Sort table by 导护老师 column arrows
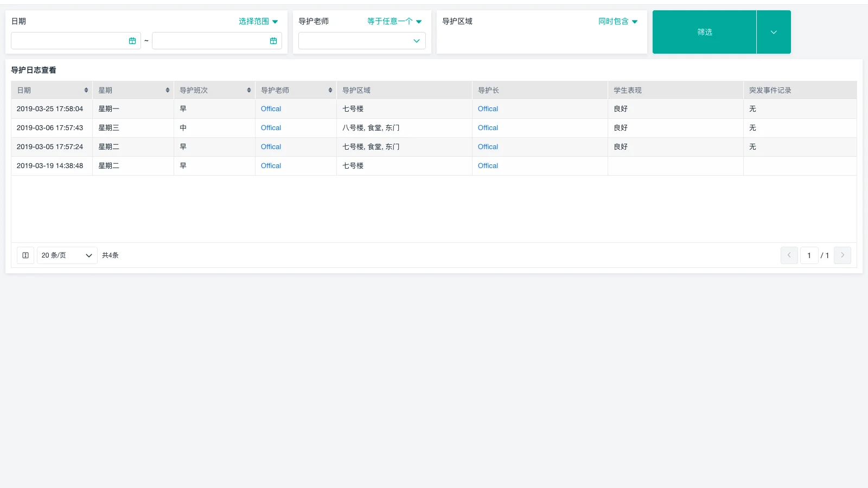Image resolution: width=868 pixels, height=488 pixels. (x=330, y=90)
